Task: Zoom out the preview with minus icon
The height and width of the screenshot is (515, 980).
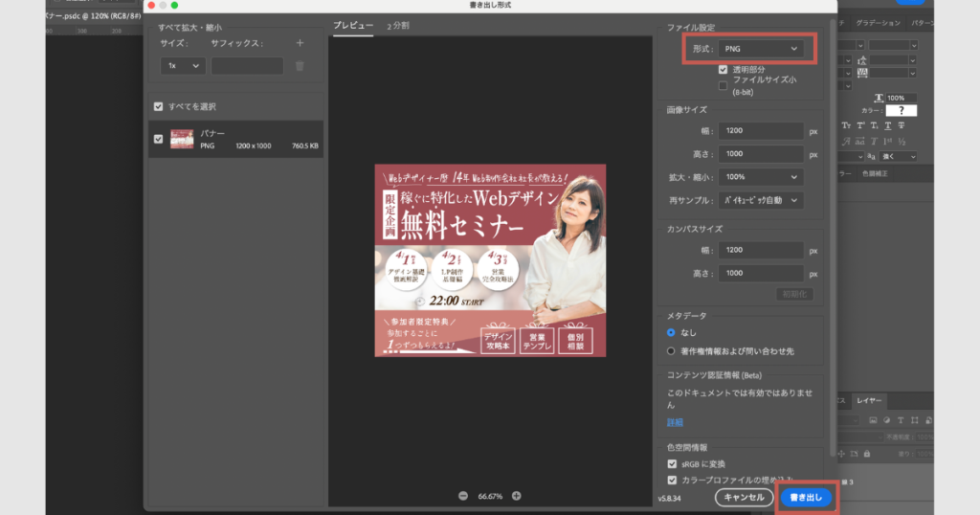Action: point(463,496)
